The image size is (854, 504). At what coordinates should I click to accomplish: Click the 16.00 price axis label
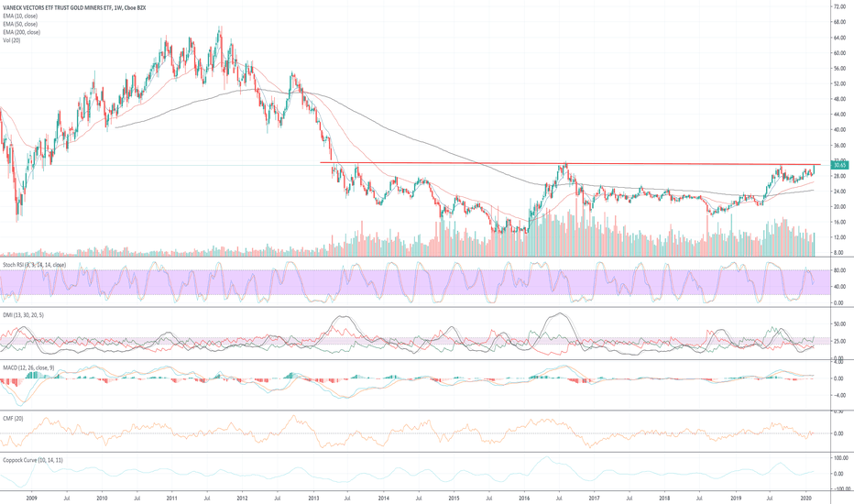click(x=839, y=223)
